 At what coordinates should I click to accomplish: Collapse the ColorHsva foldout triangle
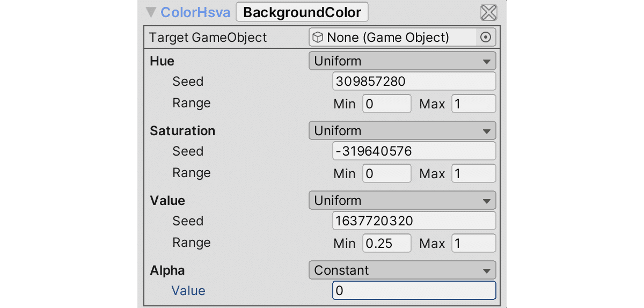pos(151,12)
